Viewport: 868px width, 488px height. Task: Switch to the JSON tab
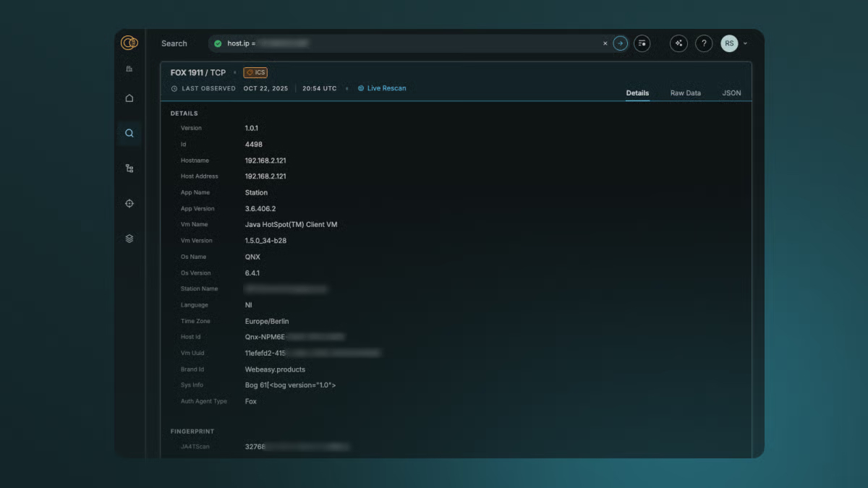coord(731,93)
